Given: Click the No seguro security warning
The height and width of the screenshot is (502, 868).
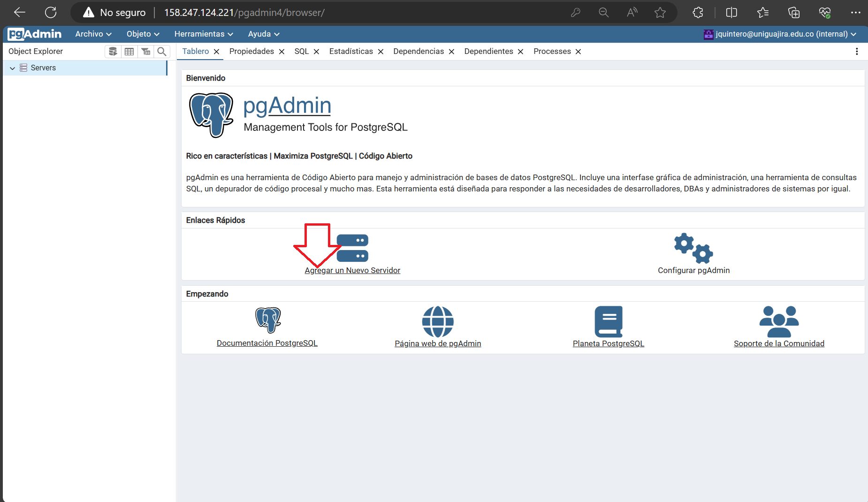Looking at the screenshot, I should [x=114, y=13].
